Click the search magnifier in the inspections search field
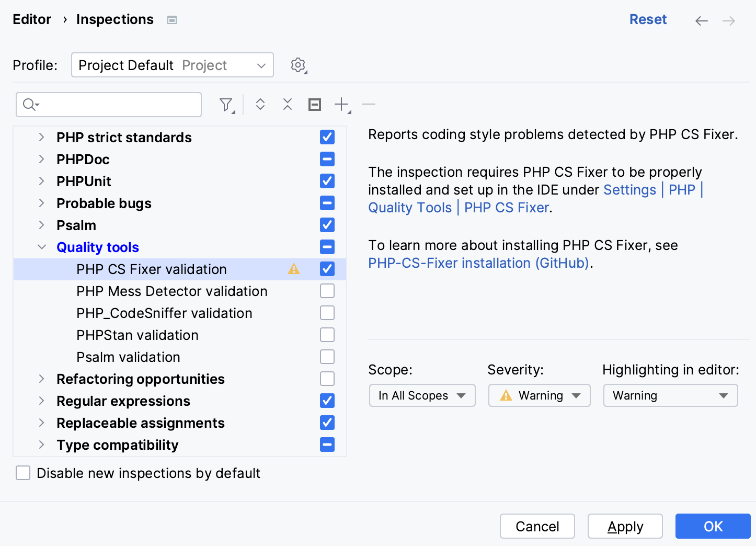This screenshot has height=546, width=756. [29, 104]
